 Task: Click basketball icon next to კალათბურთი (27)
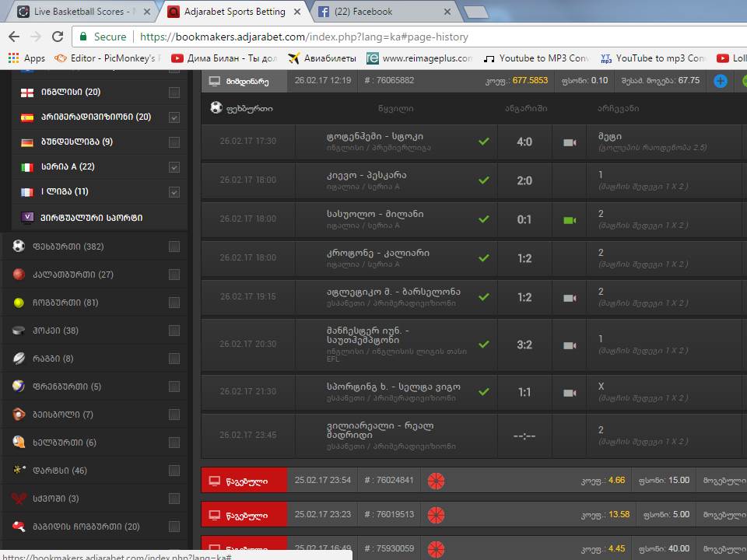click(19, 275)
